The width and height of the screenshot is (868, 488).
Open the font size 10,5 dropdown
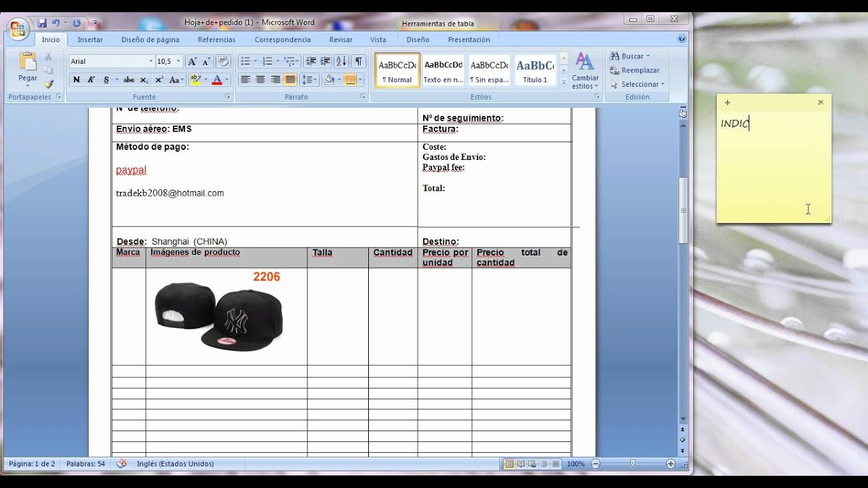(178, 61)
